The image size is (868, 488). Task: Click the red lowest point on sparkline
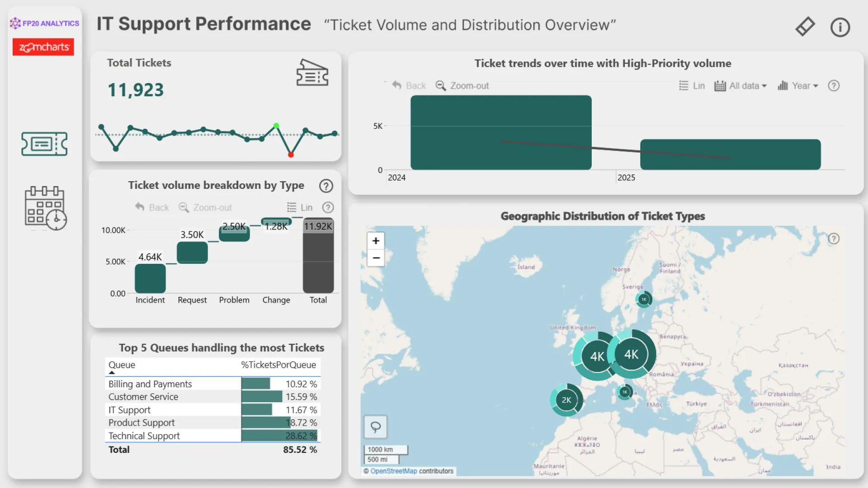pos(291,155)
